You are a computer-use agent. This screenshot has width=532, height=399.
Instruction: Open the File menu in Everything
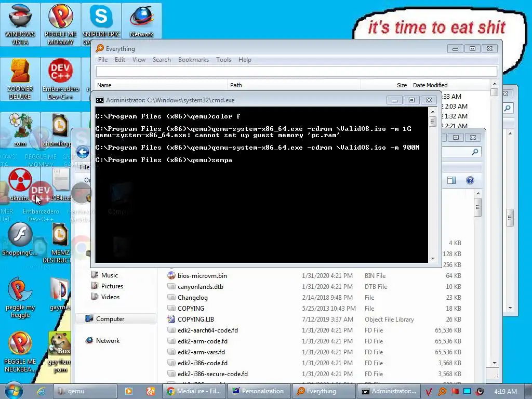coord(103,60)
